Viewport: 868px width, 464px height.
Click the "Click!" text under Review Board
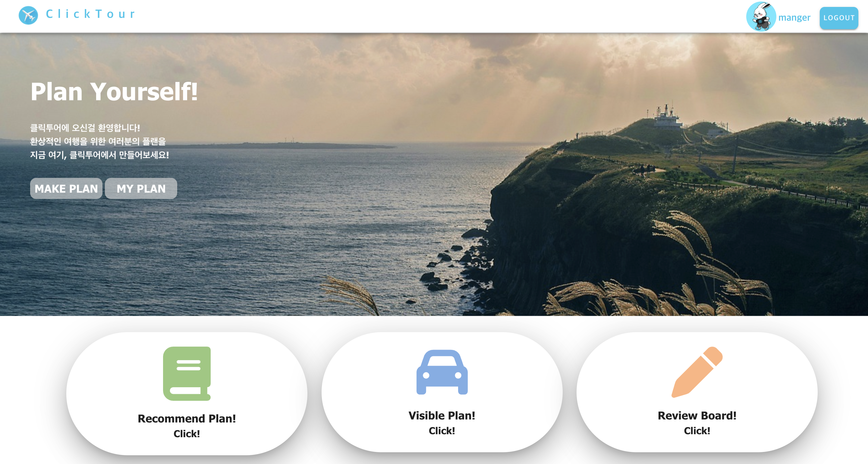coord(697,430)
